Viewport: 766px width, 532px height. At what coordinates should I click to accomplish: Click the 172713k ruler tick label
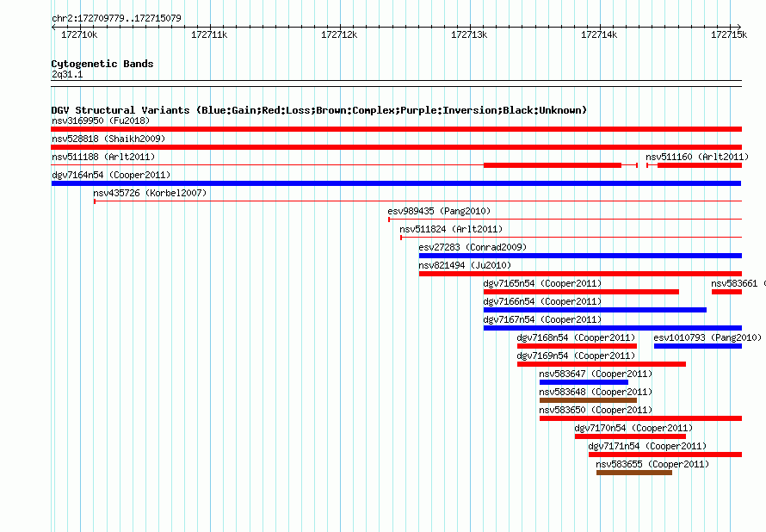(469, 34)
